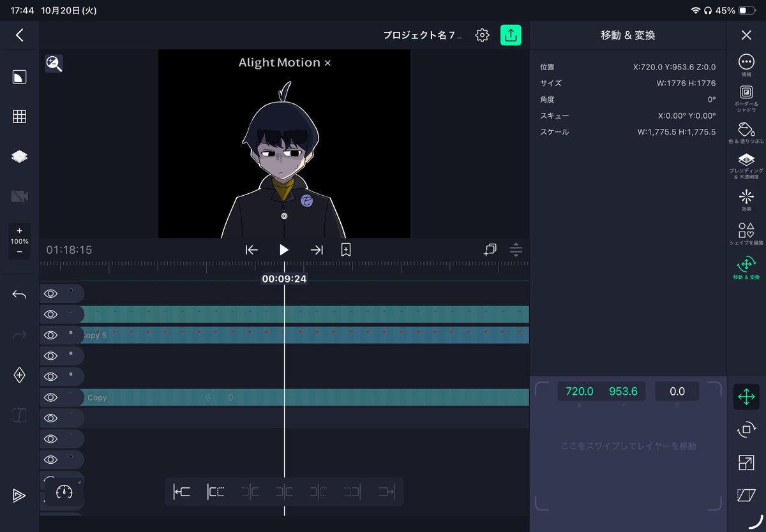Hide the Copy 5 layer
The height and width of the screenshot is (532, 766).
(x=50, y=335)
